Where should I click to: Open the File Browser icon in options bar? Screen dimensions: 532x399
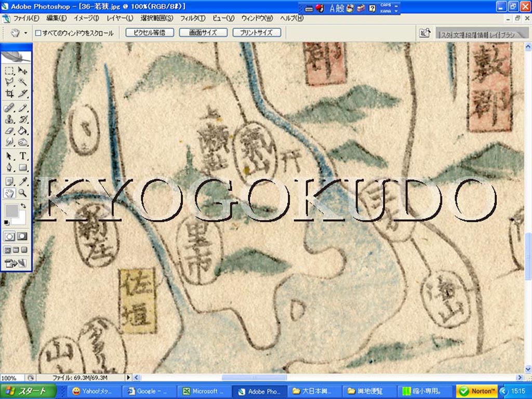[424, 33]
